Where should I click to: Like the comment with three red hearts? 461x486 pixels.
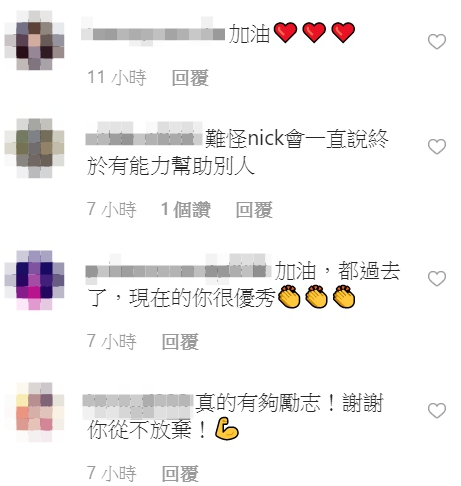coord(437,42)
